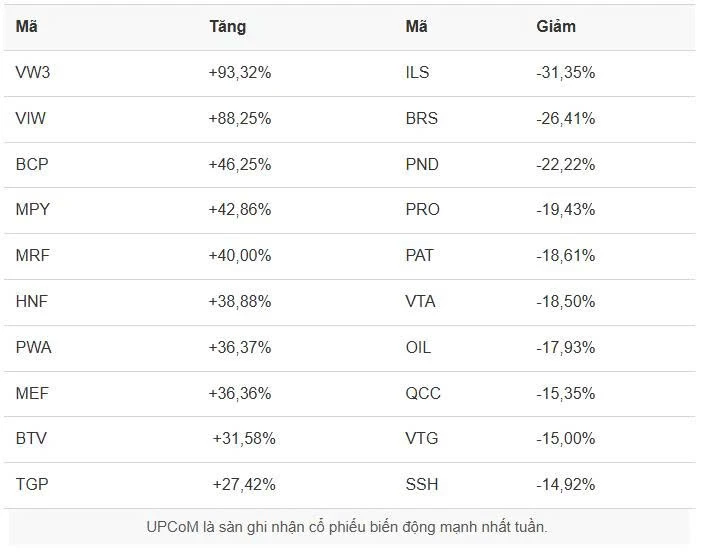Click the VW3 stock code

32,72
